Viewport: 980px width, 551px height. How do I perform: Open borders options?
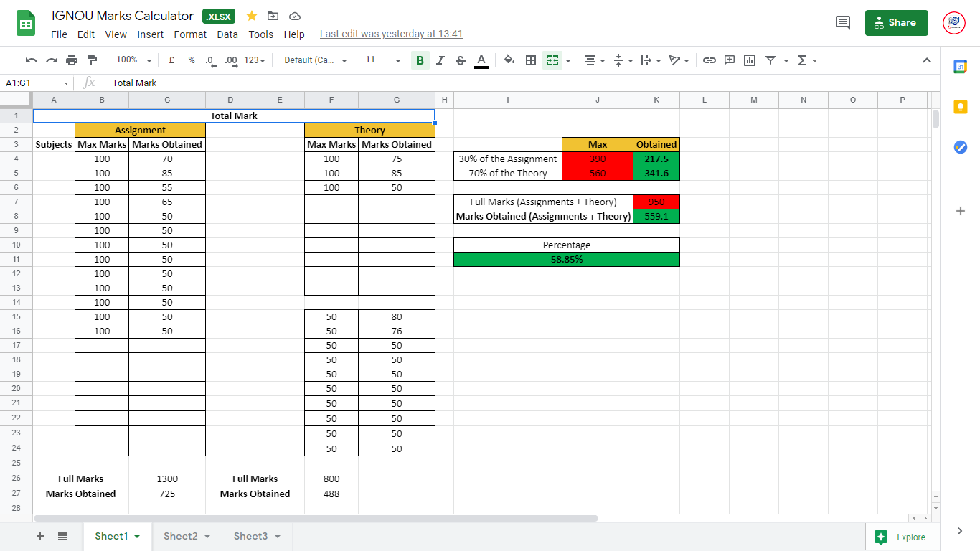531,60
